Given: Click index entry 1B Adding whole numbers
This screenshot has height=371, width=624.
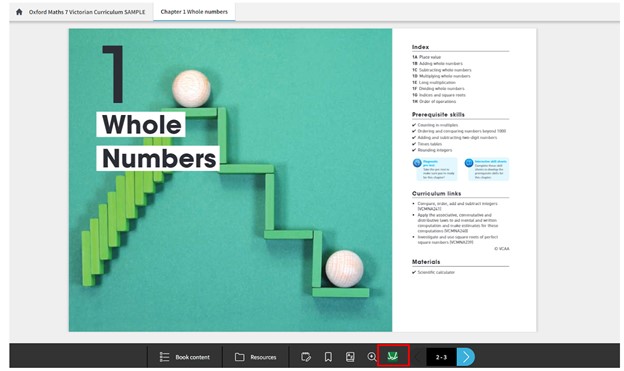Looking at the screenshot, I should click(x=437, y=63).
